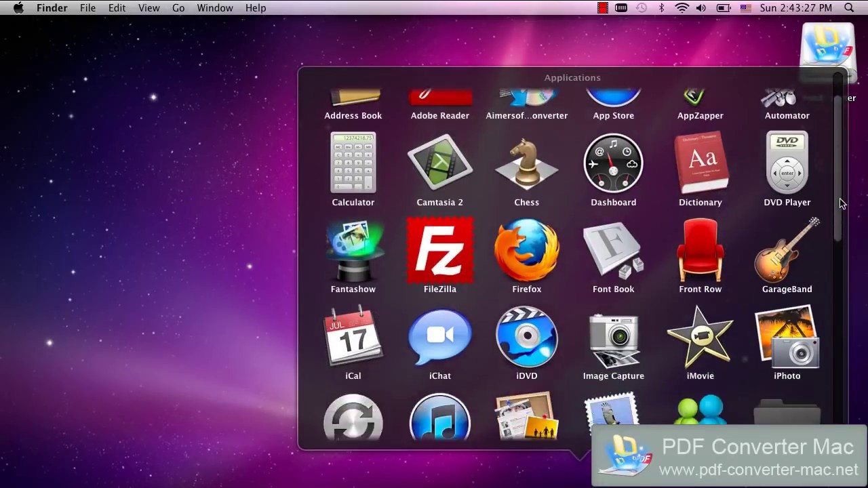Click the App Store label
Screen dimensions: 868x488
pos(614,116)
